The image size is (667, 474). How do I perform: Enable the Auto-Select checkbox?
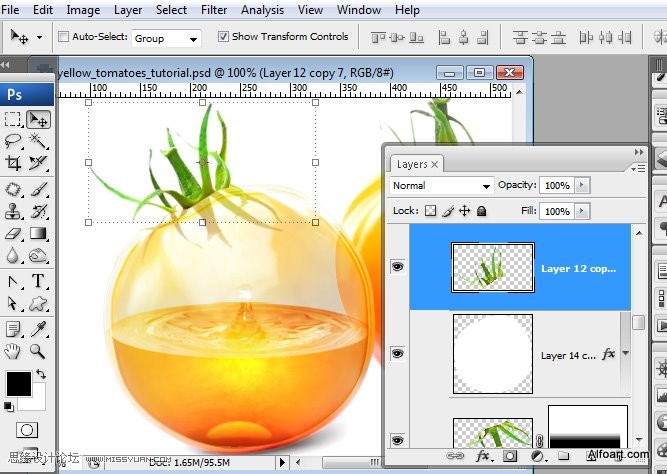tap(64, 37)
